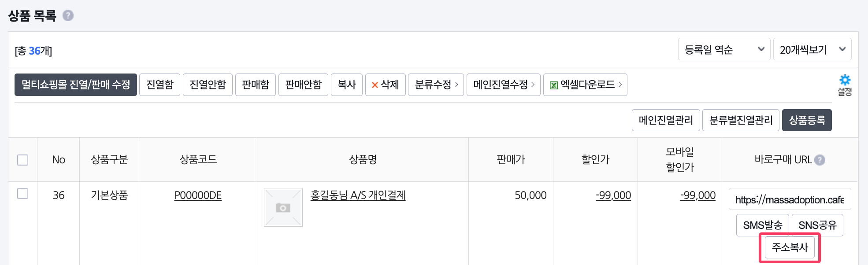Click the 바로구매 URL text field

tap(789, 200)
